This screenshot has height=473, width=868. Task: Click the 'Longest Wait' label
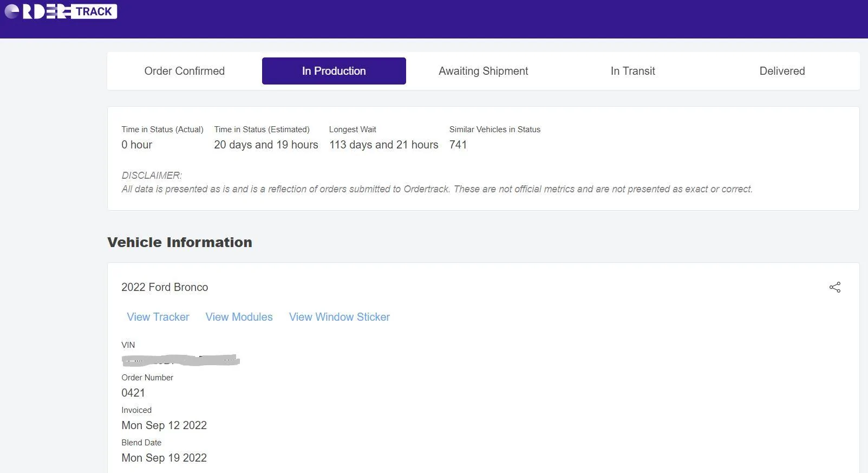click(353, 129)
